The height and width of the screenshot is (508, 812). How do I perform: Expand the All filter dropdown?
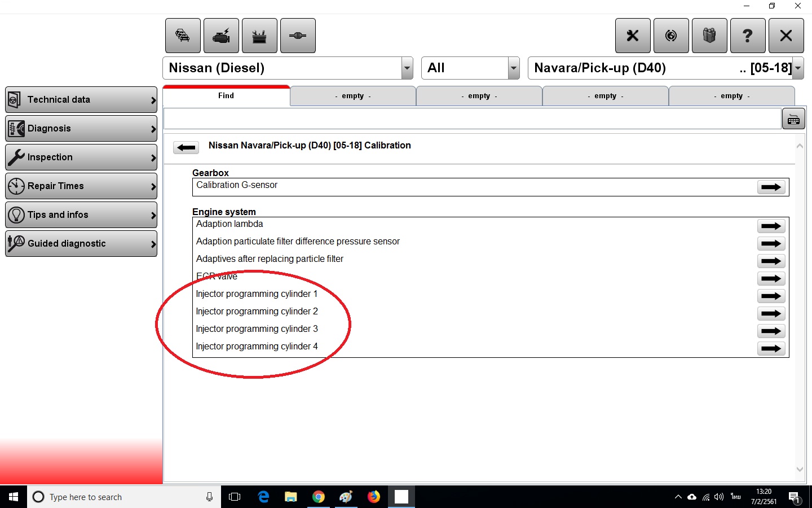tap(514, 68)
